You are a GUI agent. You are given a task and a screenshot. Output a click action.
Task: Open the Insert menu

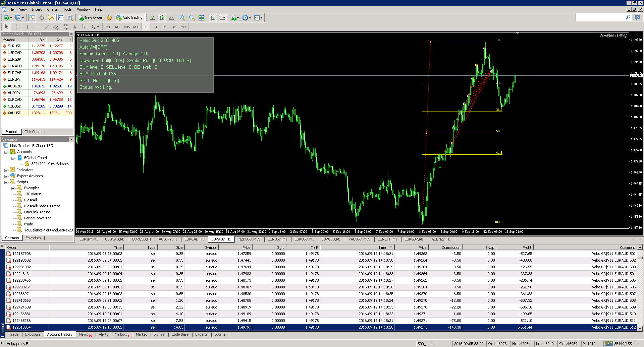(37, 9)
